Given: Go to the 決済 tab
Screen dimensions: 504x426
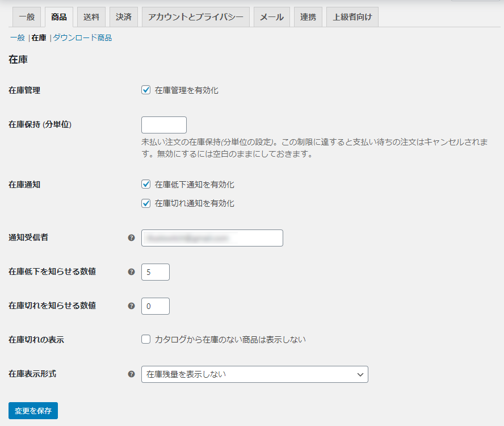Looking at the screenshot, I should (124, 17).
